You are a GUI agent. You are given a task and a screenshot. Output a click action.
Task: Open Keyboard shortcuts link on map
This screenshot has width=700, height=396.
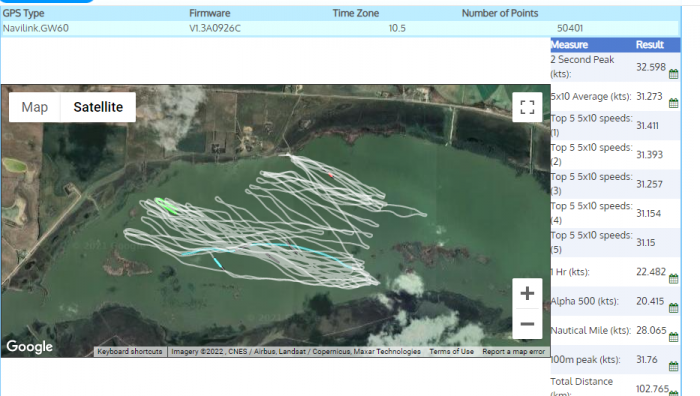tap(130, 351)
